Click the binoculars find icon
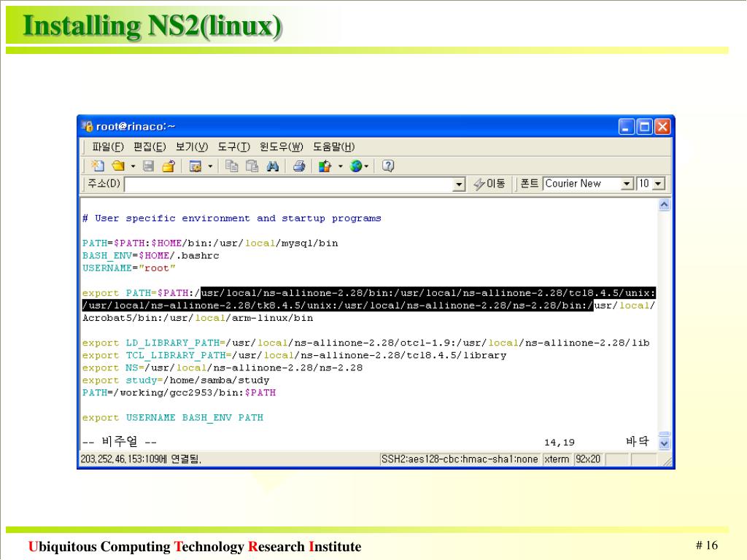Image resolution: width=747 pixels, height=560 pixels. click(x=272, y=166)
